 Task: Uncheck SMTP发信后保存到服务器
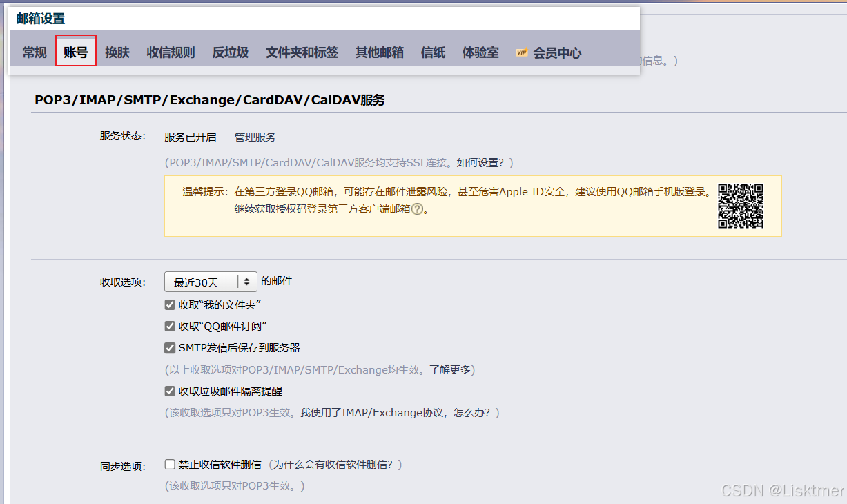click(x=170, y=348)
